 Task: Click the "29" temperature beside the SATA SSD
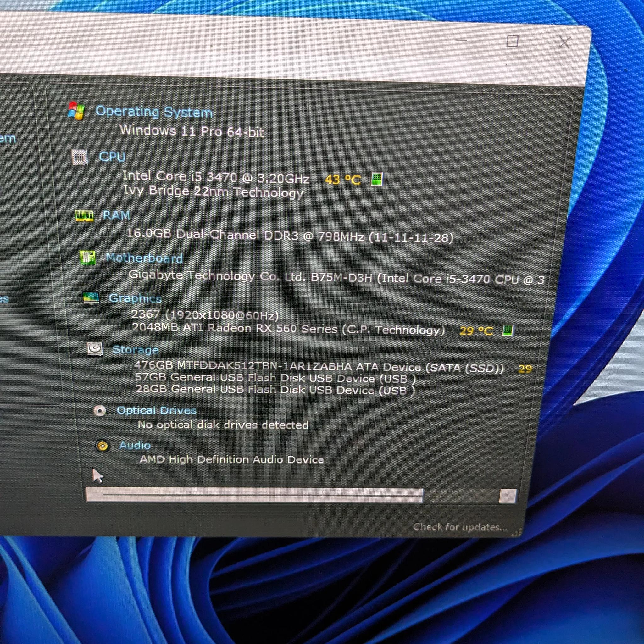click(525, 369)
